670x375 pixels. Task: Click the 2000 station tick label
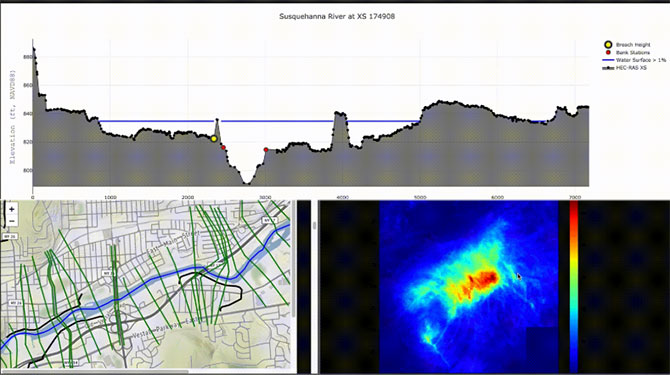click(x=188, y=197)
